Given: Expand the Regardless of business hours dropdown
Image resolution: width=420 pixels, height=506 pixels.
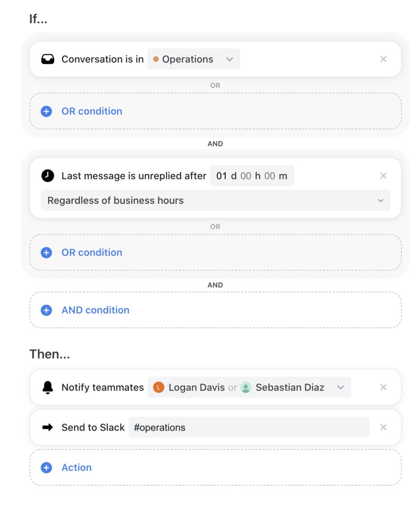Looking at the screenshot, I should coord(215,200).
